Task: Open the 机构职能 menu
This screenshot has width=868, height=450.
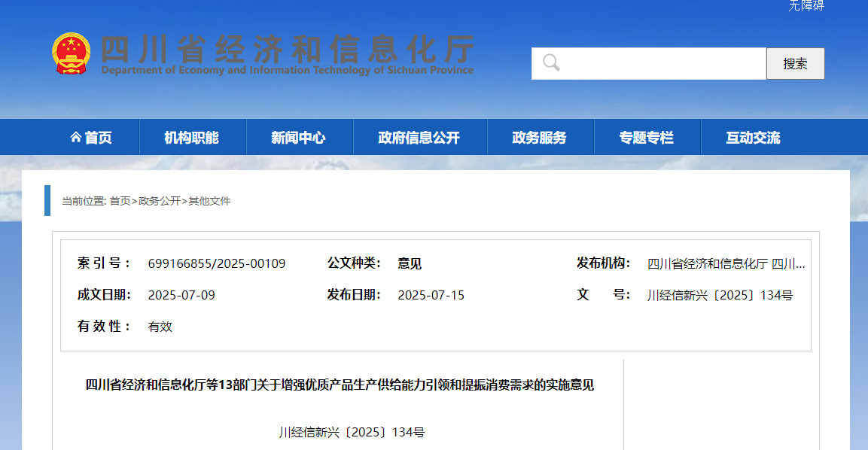Action: click(191, 137)
